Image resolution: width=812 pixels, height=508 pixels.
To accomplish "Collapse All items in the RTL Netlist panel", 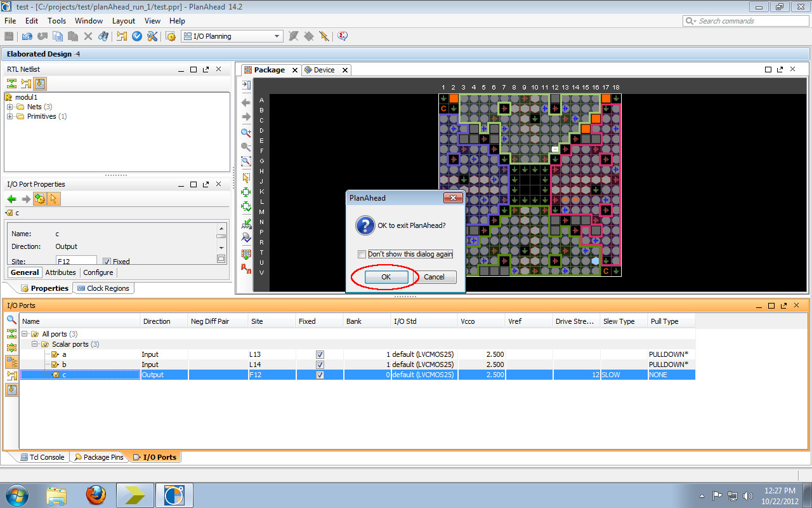I will coord(11,83).
